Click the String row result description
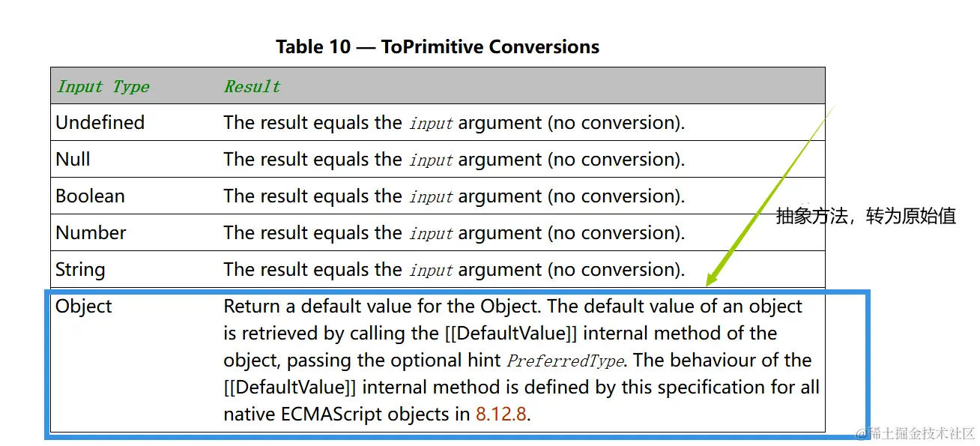The width and height of the screenshot is (980, 446). 454,269
